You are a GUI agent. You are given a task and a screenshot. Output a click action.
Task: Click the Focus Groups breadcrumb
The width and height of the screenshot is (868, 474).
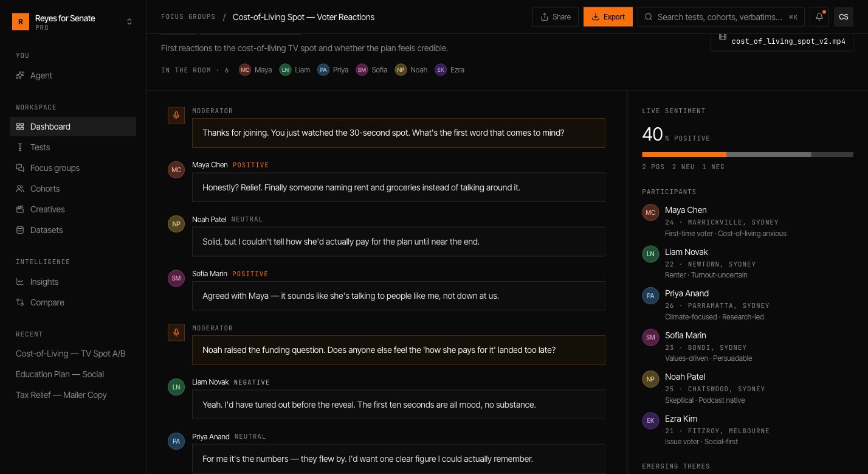pos(188,17)
